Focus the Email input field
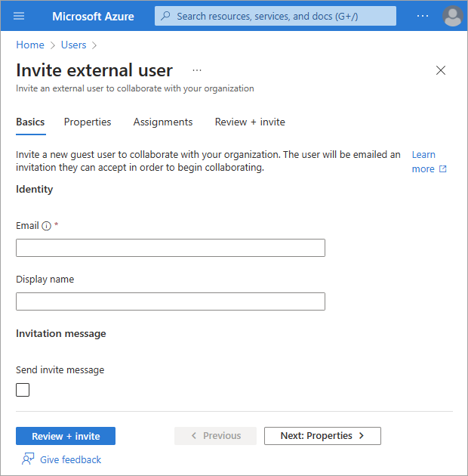The width and height of the screenshot is (468, 476). tap(171, 248)
